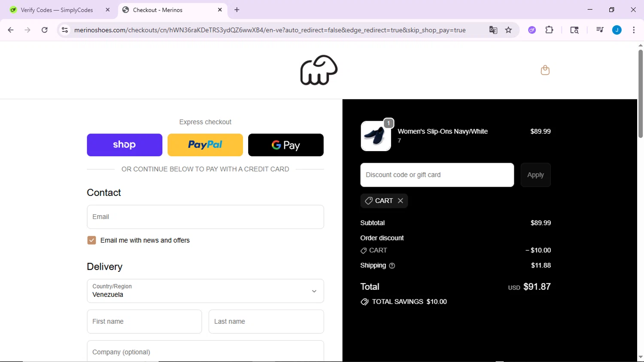Go back to the previous page
Viewport: 644px width, 362px height.
(11, 30)
